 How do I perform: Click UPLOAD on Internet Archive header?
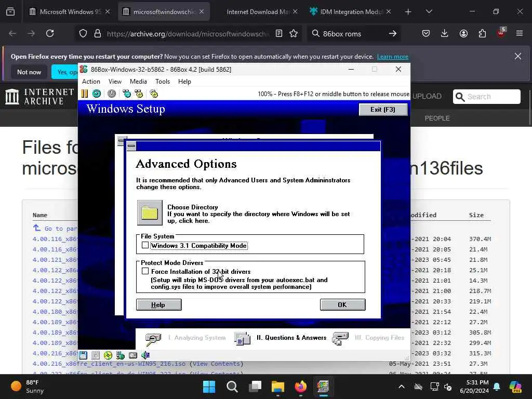[x=427, y=96]
